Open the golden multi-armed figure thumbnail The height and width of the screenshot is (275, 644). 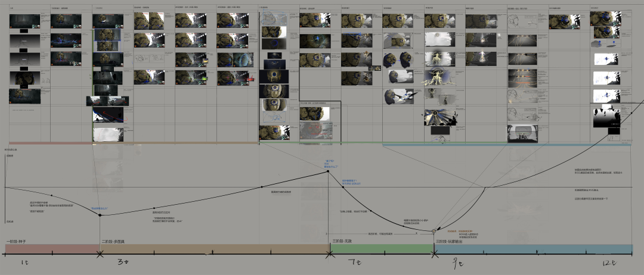coord(439,77)
